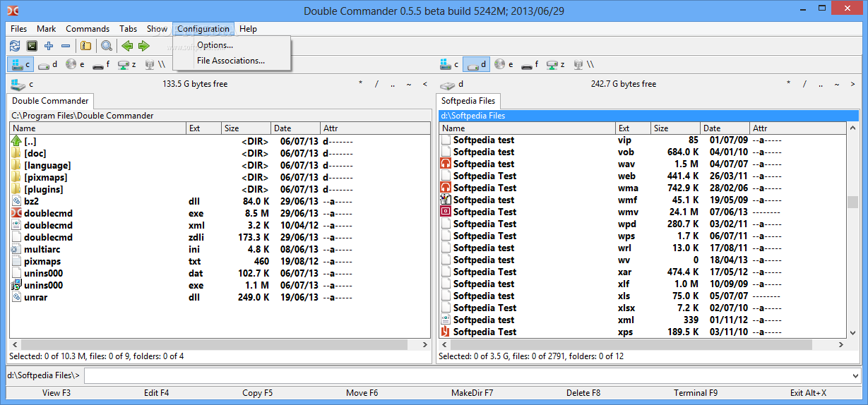Click the Exit Alt+X button

[809, 393]
